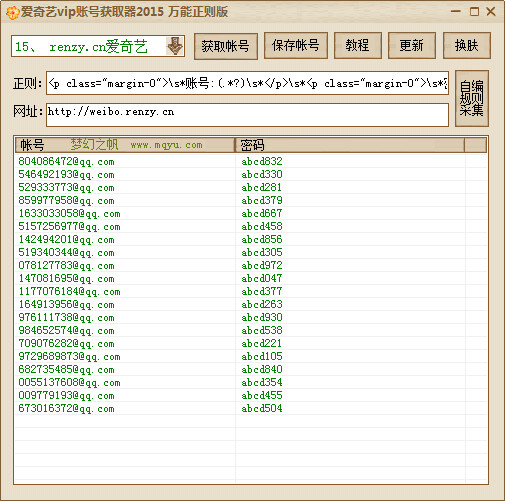Click password cell abcd930
The width and height of the screenshot is (505, 501).
(262, 317)
